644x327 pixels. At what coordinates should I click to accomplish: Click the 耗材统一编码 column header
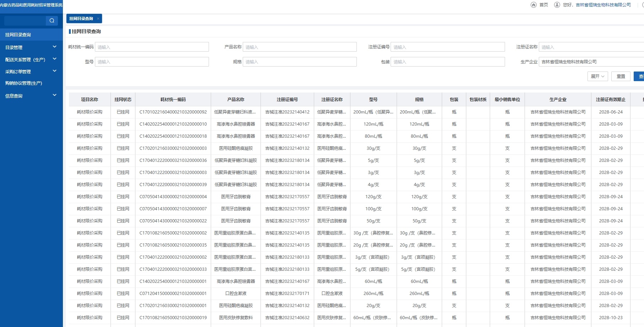[x=173, y=100]
